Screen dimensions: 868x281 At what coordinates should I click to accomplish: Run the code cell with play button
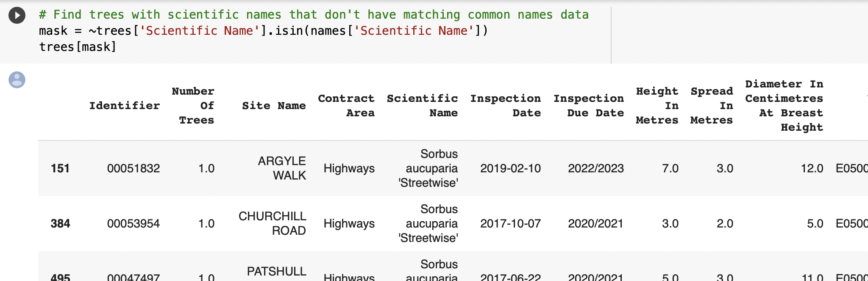pos(17,16)
